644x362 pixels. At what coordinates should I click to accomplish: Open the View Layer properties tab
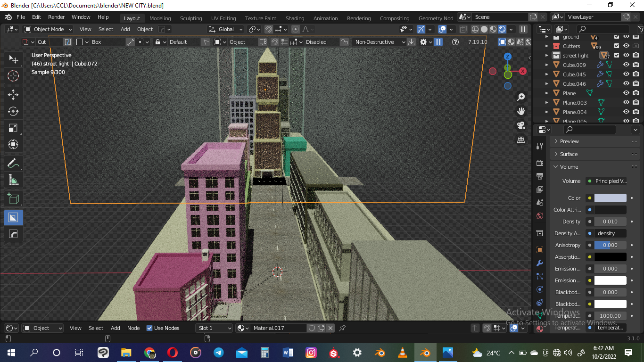540,189
